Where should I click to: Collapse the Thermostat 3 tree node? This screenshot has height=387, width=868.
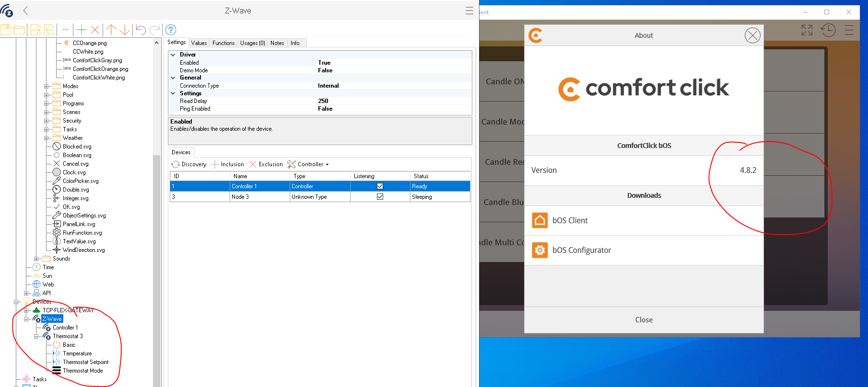click(x=36, y=336)
